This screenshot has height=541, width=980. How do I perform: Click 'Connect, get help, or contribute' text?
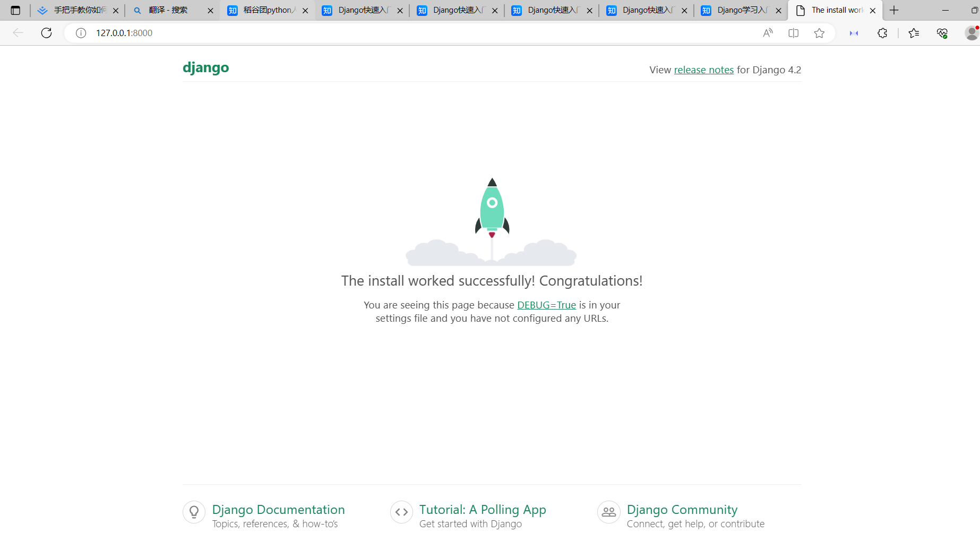[x=695, y=524]
